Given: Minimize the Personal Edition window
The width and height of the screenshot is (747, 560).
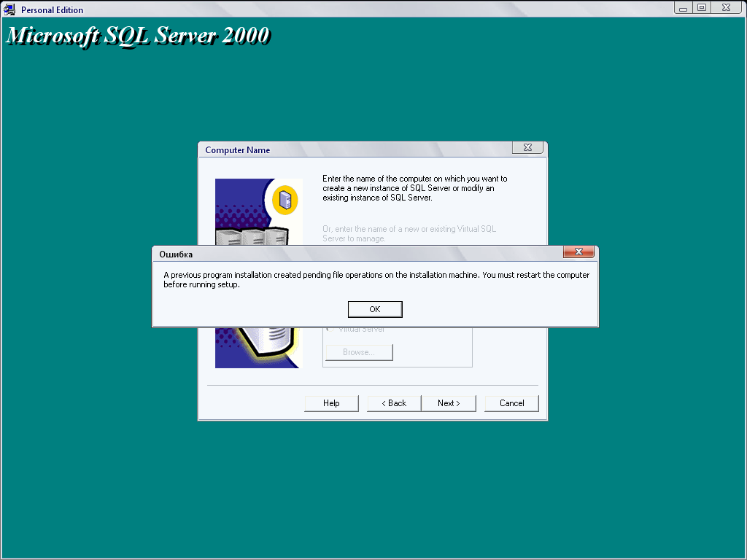Looking at the screenshot, I should coord(683,7).
